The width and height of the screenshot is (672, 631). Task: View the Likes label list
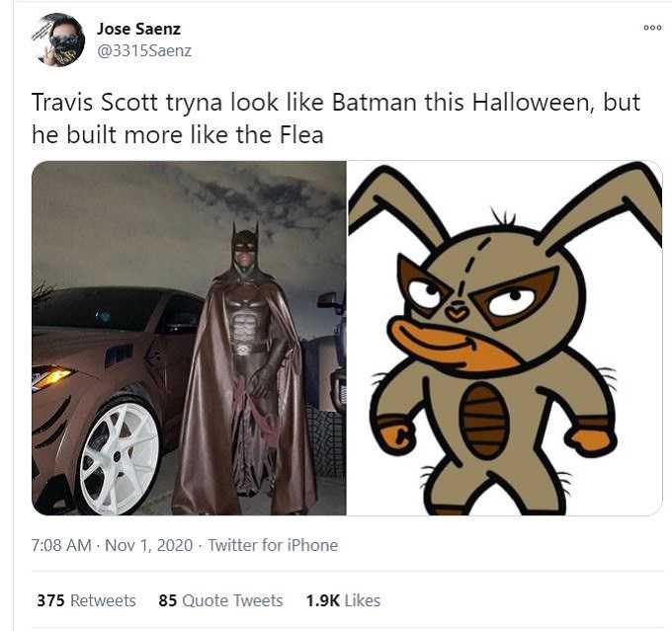(x=362, y=600)
